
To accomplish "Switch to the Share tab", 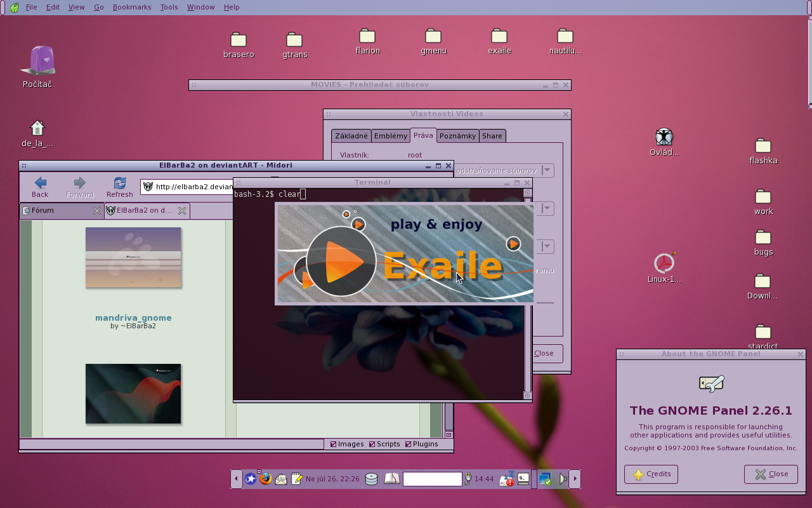I will click(492, 136).
